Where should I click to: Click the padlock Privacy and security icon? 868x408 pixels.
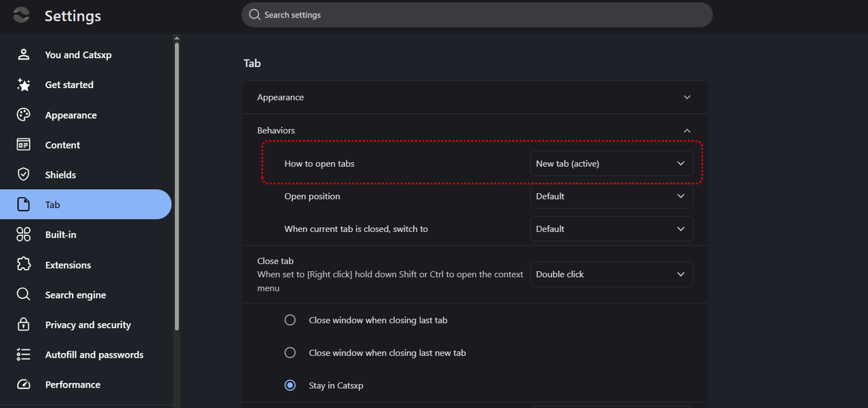coord(24,325)
